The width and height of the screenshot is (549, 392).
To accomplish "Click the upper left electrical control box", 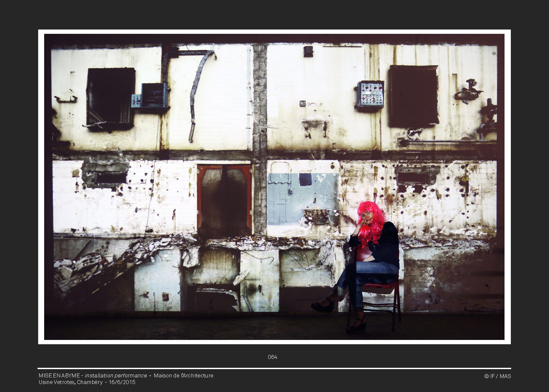I will pyautogui.click(x=154, y=95).
